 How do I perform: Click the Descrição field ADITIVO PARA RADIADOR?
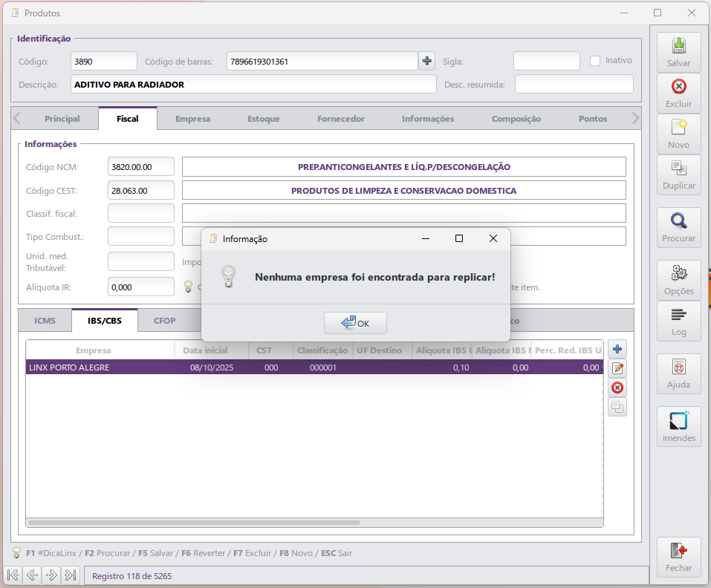click(x=253, y=84)
